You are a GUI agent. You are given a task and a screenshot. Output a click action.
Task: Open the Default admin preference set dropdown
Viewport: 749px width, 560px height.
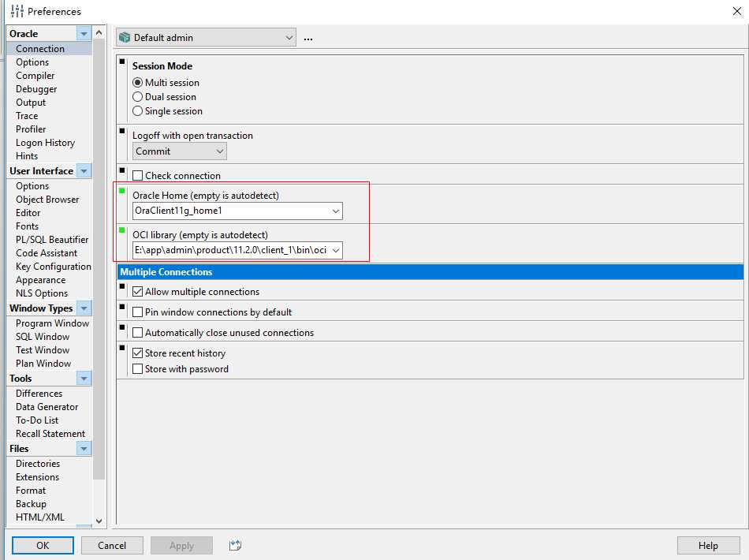point(206,38)
